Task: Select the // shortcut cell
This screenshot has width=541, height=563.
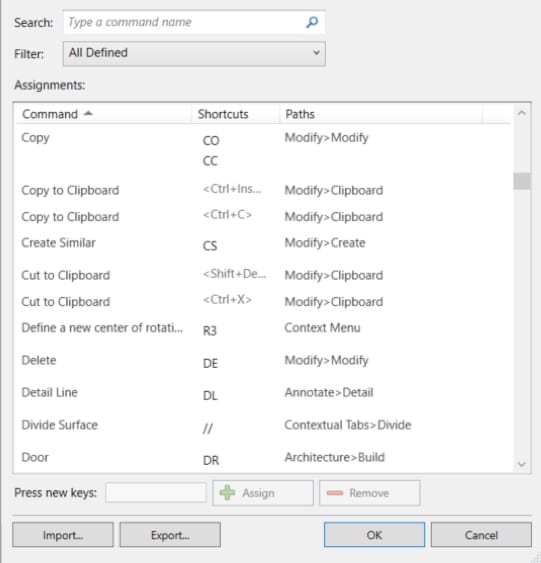Action: (x=208, y=428)
